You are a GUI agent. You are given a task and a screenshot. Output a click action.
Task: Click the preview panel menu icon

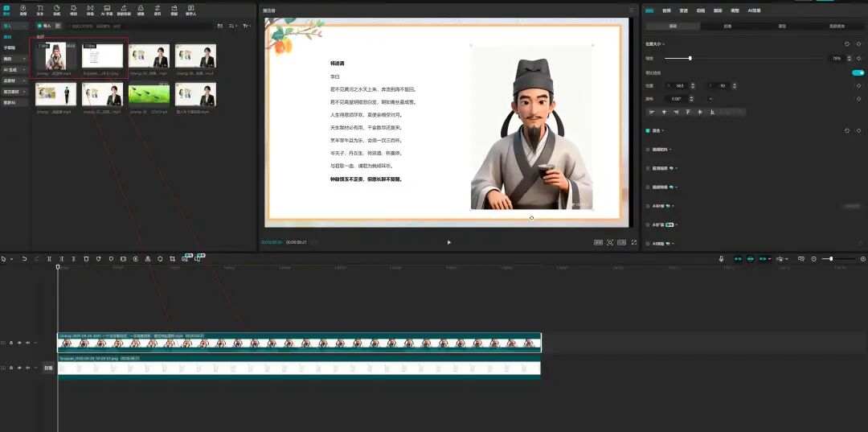631,10
